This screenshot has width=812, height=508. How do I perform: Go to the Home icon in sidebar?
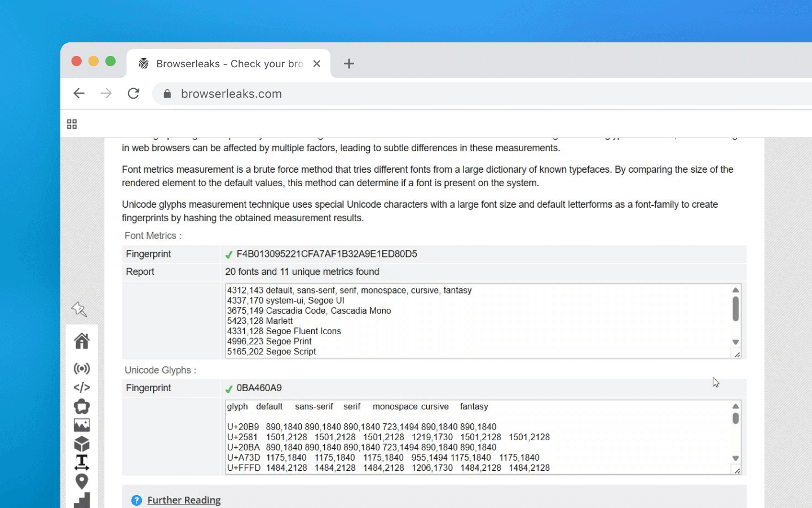click(x=82, y=341)
